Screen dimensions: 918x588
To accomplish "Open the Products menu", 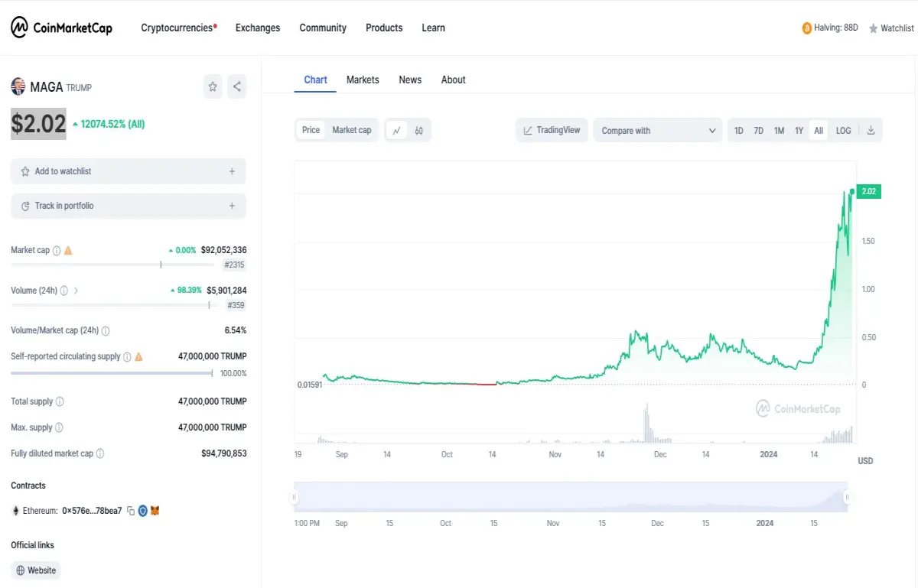I will (x=384, y=28).
